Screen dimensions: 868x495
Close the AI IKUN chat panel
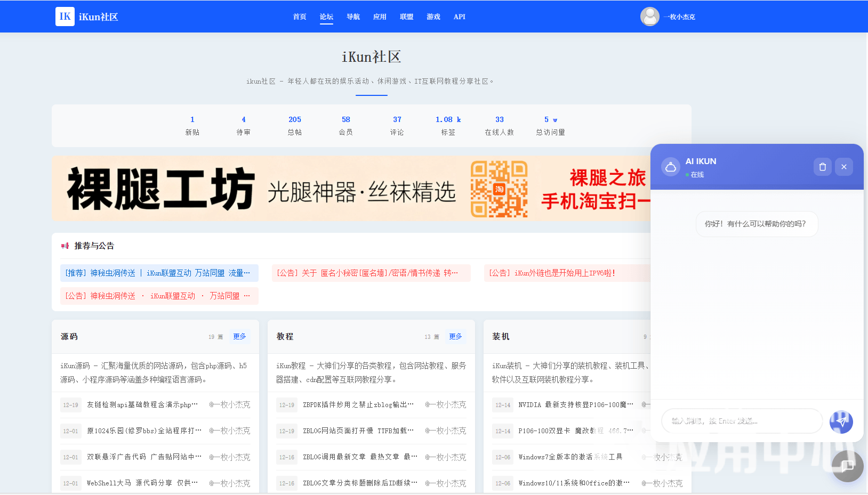tap(843, 167)
